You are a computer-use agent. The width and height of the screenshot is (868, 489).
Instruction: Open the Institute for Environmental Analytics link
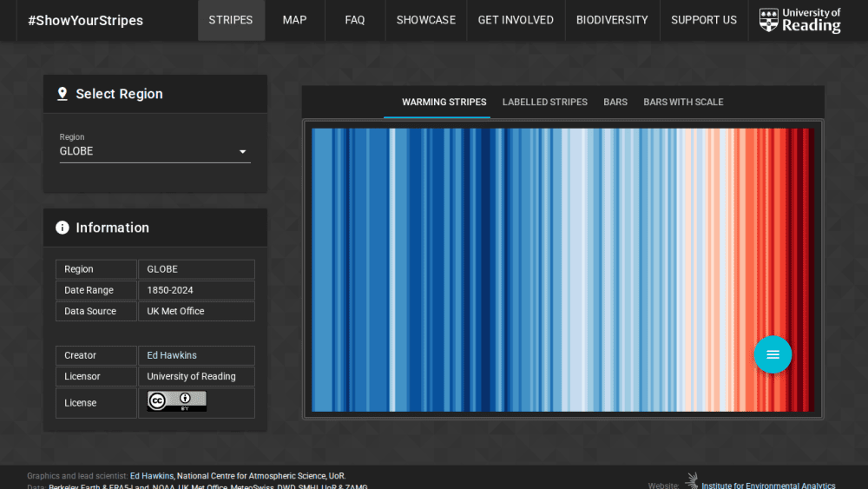click(768, 486)
